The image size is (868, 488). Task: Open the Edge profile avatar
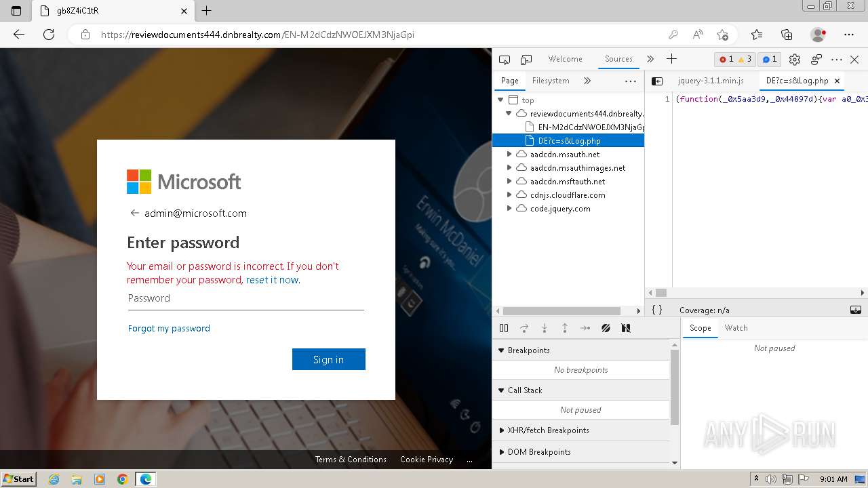(818, 35)
